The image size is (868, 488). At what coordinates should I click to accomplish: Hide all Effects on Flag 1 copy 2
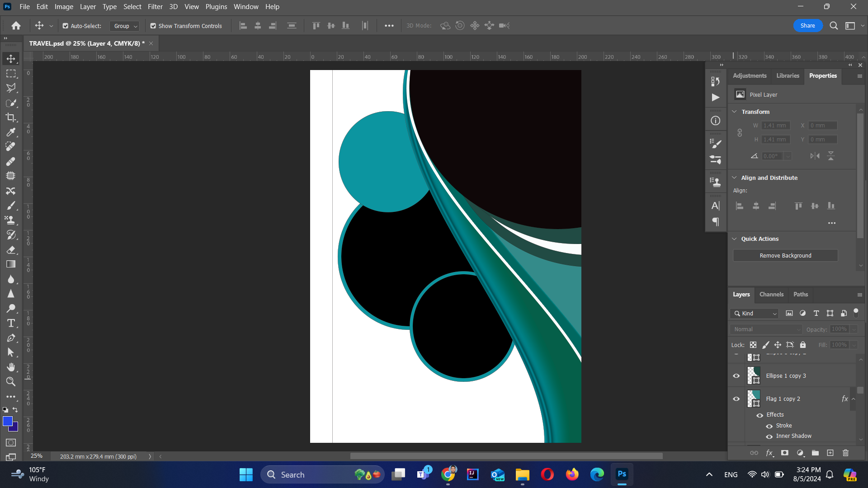(x=760, y=415)
